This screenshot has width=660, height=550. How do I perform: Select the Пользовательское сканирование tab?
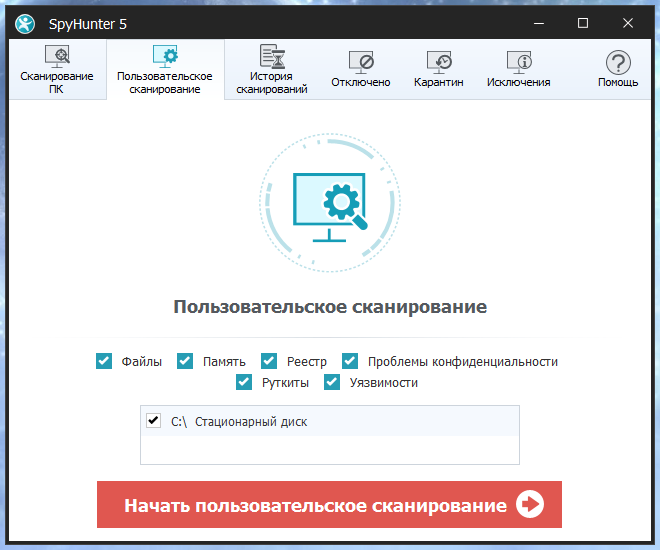click(x=165, y=70)
